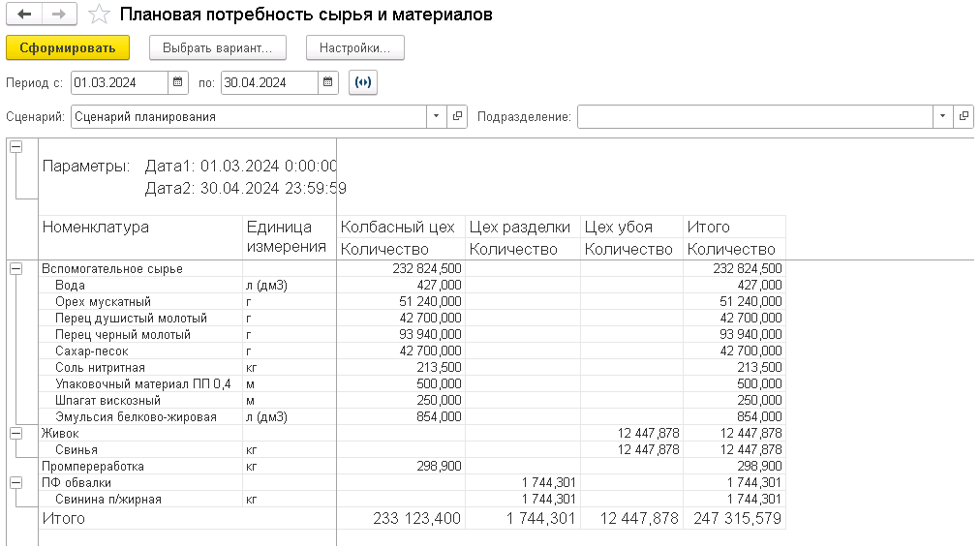Image resolution: width=980 pixels, height=549 pixels.
Task: Add report to favorites with star icon
Action: (x=98, y=15)
